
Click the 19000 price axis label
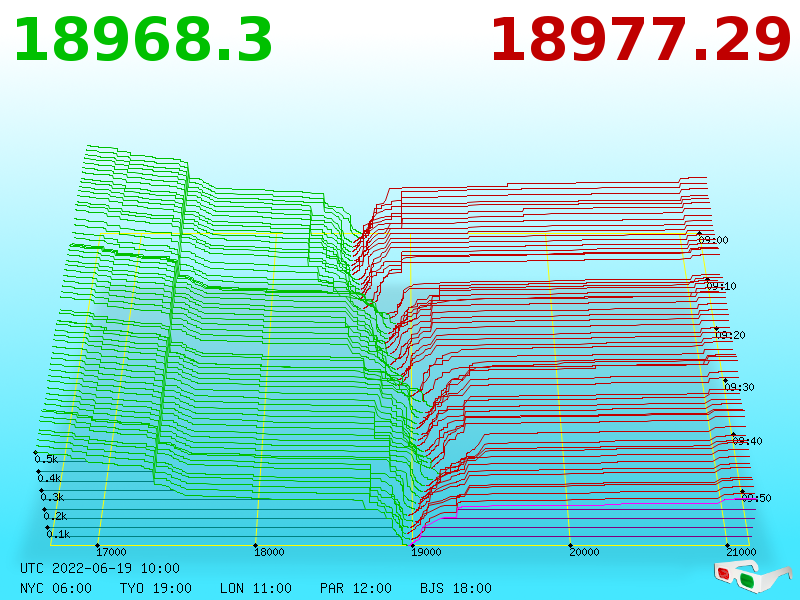[x=426, y=552]
